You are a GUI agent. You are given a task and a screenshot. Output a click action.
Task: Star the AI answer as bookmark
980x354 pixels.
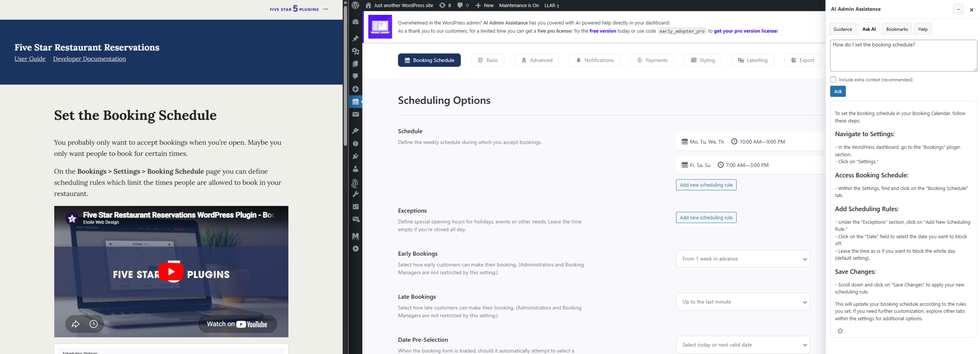coord(840,331)
